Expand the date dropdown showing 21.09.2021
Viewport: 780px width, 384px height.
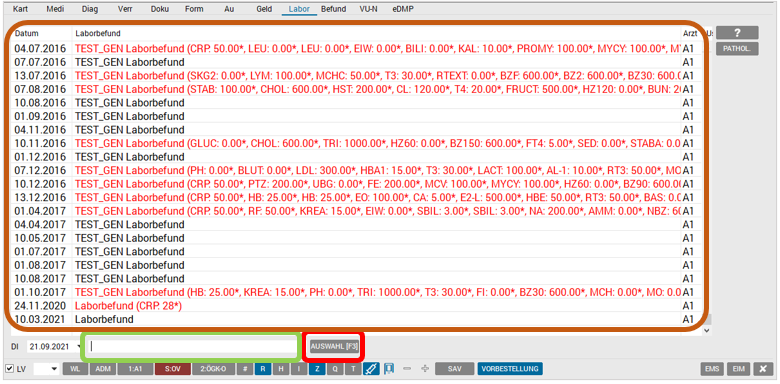tap(80, 347)
